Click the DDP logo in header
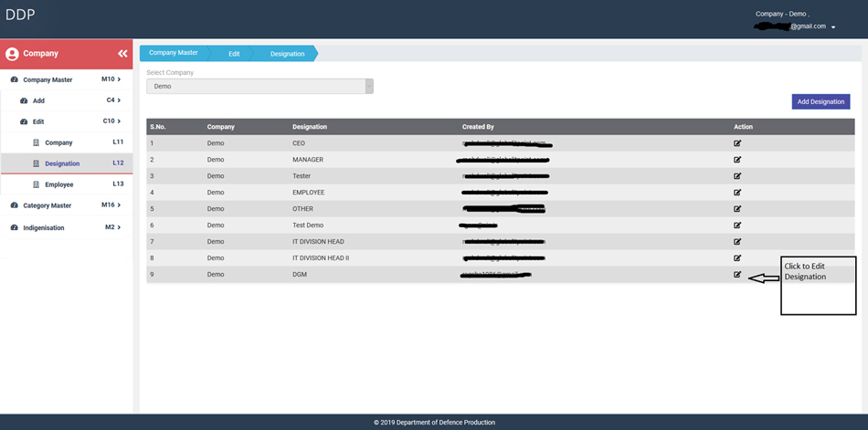868x430 pixels. [20, 15]
